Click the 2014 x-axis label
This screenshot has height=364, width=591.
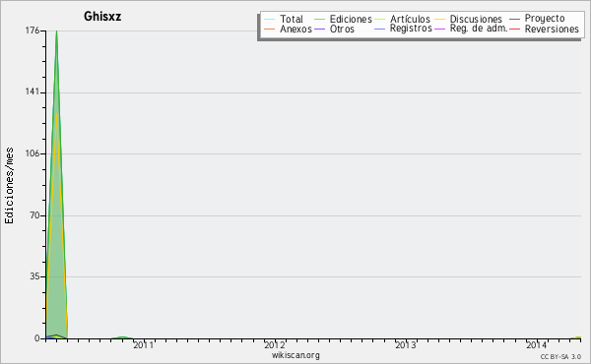[537, 345]
